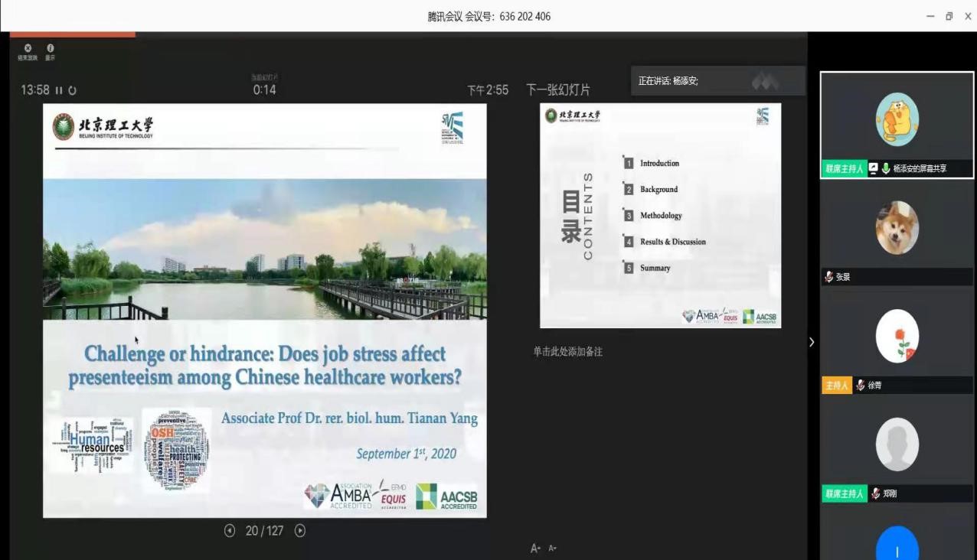Click the slide counter 20 / 127
Image resolution: width=977 pixels, height=560 pixels.
point(264,530)
